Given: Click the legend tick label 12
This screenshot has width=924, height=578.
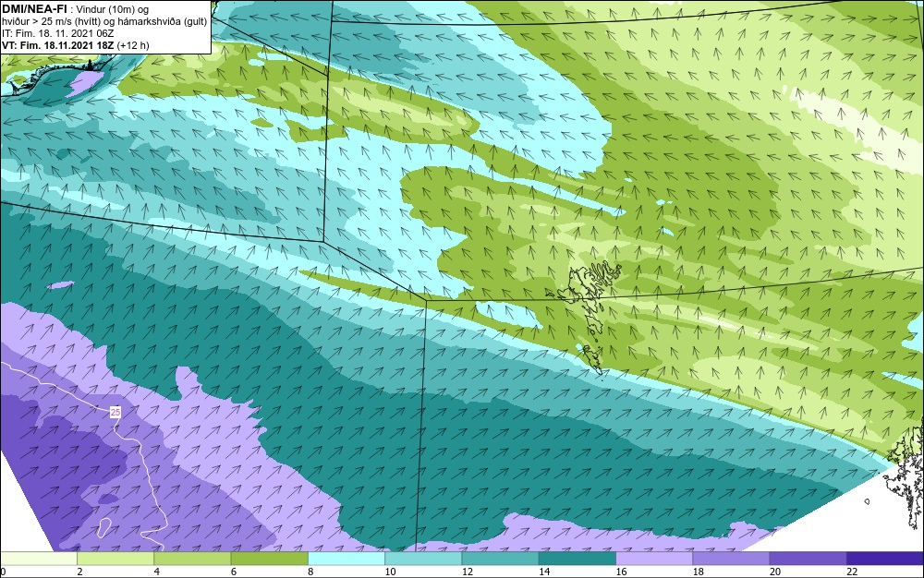Looking at the screenshot, I should click(x=468, y=572).
